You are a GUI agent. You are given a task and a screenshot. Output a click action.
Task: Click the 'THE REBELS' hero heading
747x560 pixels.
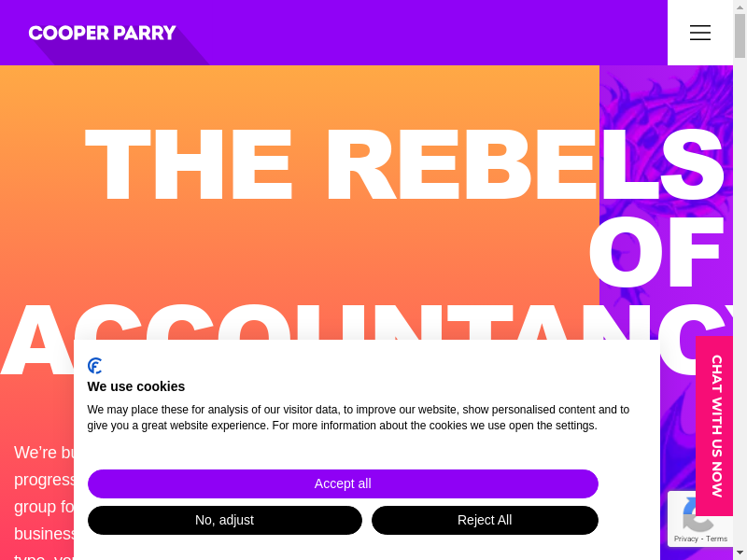(403, 164)
